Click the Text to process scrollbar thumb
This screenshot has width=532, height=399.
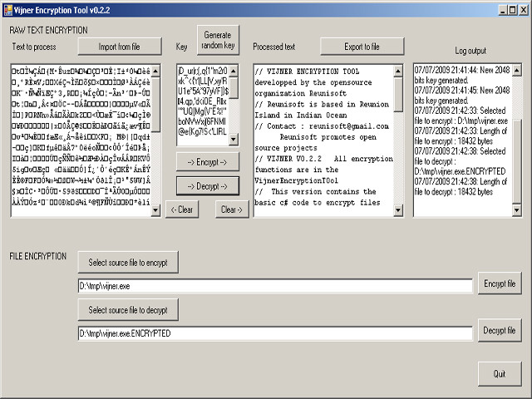[155, 104]
